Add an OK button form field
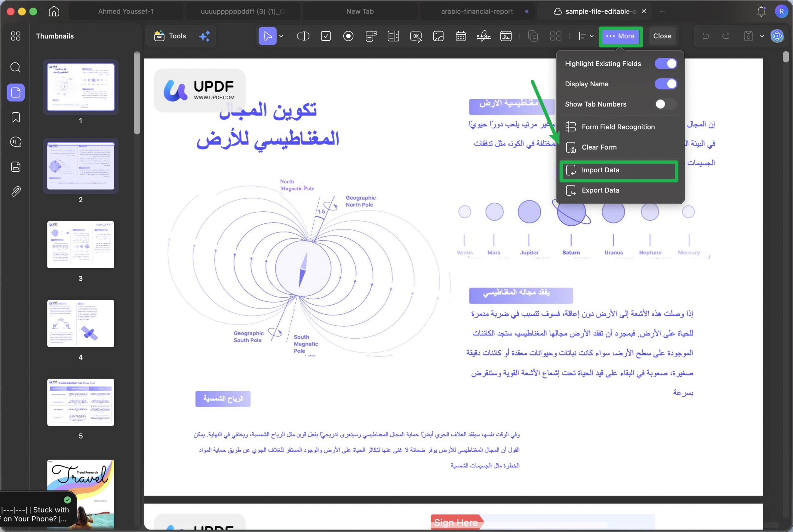This screenshot has width=793, height=532. [x=416, y=36]
